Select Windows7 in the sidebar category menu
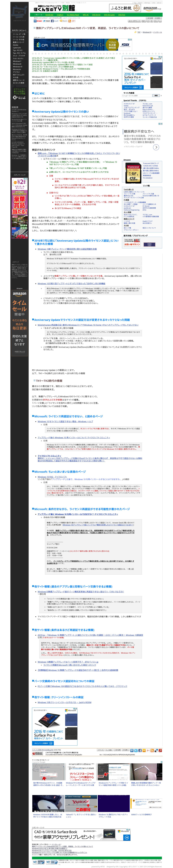This screenshot has width=173, height=868. tap(17, 61)
